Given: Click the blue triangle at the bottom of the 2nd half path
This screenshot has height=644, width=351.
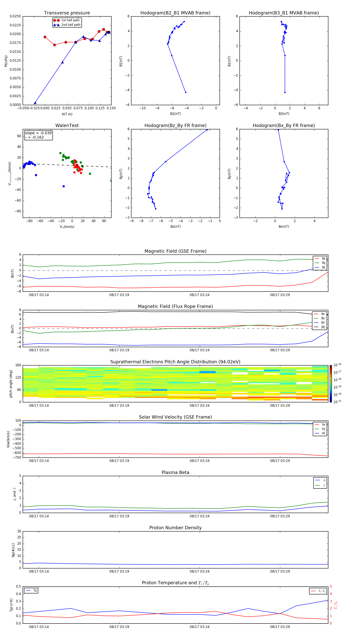Looking at the screenshot, I should coord(35,103).
